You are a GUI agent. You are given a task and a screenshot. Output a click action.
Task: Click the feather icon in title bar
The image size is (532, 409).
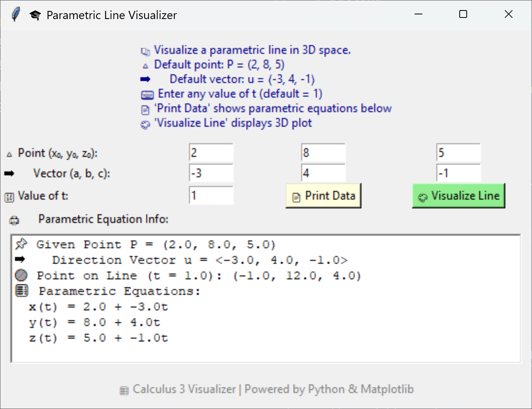(16, 15)
